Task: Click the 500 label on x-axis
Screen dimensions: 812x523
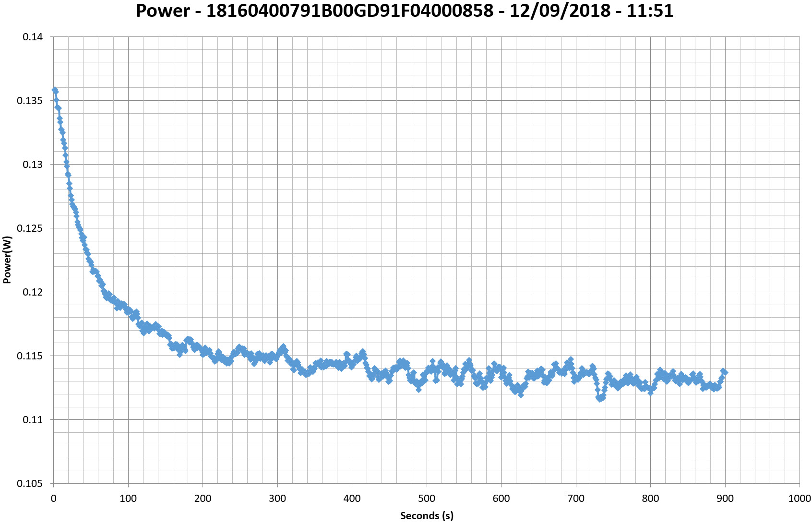Action: [x=427, y=499]
